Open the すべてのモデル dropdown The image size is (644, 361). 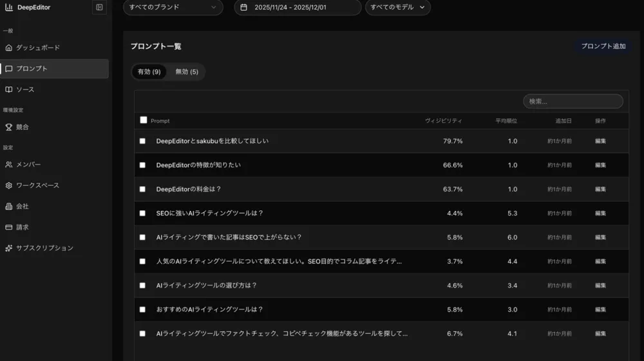pyautogui.click(x=397, y=7)
